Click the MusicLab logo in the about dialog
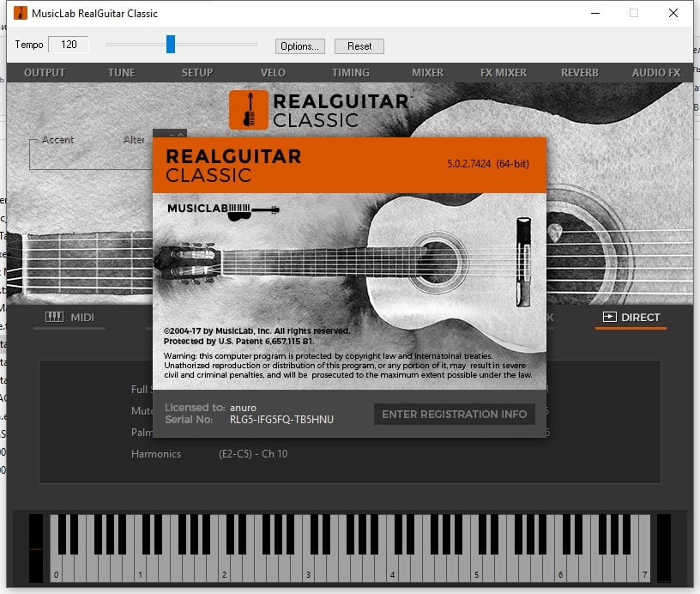Screen dimensions: 700x594 click(223, 211)
